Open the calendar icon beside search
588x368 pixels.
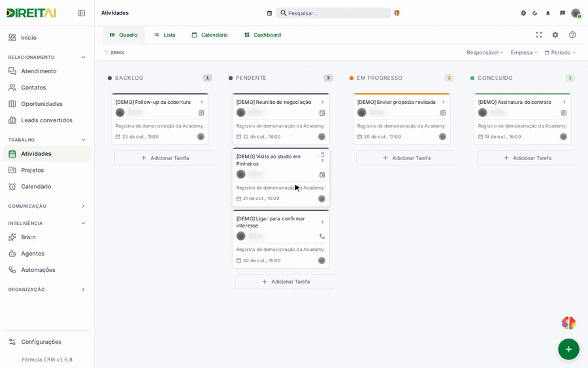click(x=269, y=13)
